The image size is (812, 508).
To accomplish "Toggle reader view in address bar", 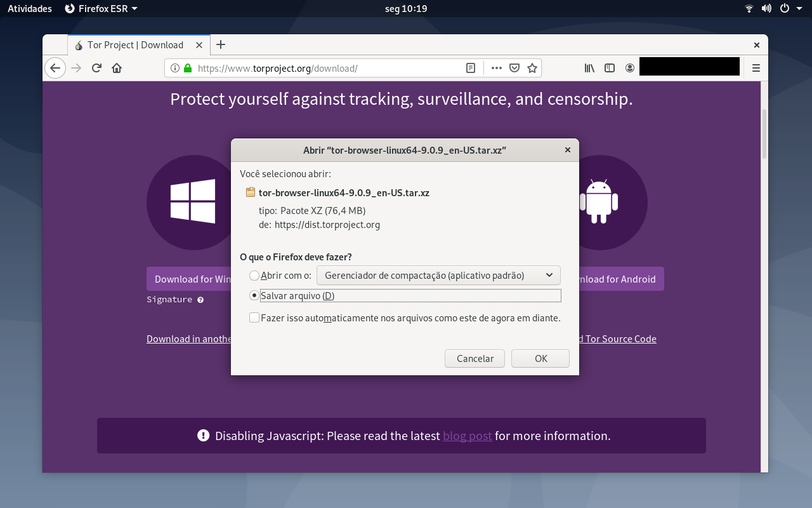I will point(471,68).
